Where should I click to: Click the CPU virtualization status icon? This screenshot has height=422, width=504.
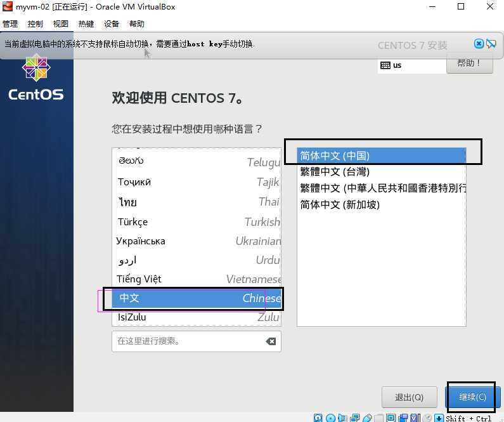coord(415,418)
